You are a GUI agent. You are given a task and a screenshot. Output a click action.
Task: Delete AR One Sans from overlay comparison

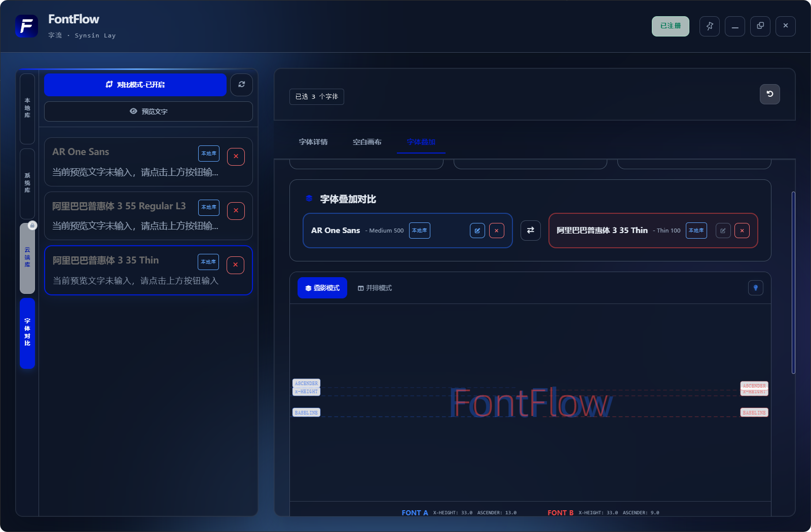pyautogui.click(x=497, y=231)
